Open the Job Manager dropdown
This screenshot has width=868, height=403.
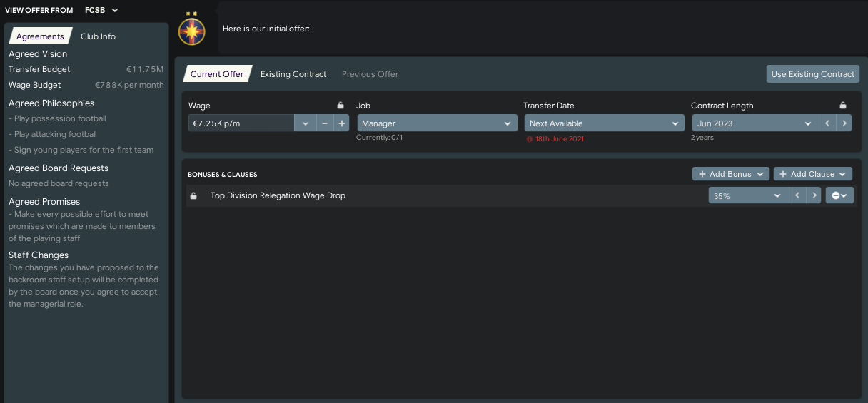click(x=437, y=123)
